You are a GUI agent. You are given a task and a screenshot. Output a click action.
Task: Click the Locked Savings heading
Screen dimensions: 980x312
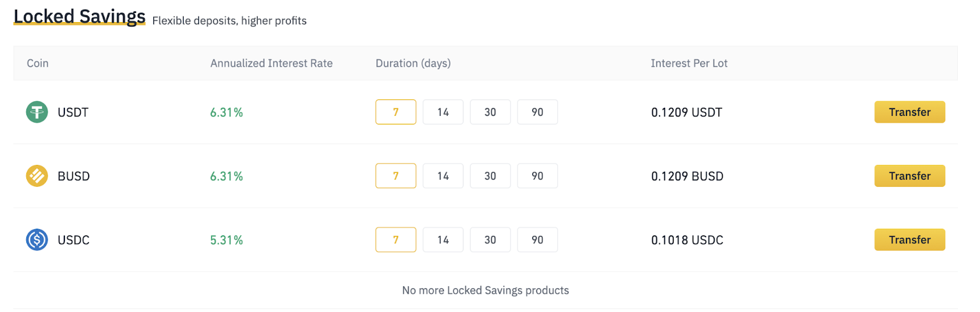pyautogui.click(x=80, y=17)
